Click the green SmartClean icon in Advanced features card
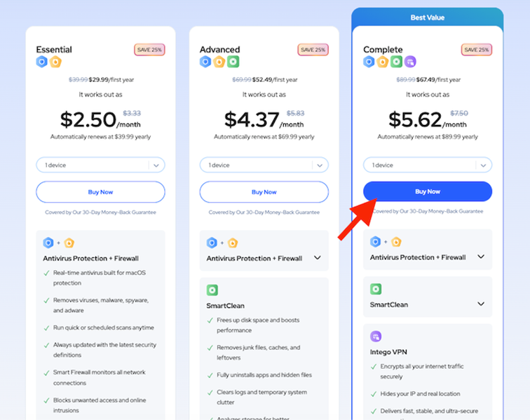 click(212, 290)
